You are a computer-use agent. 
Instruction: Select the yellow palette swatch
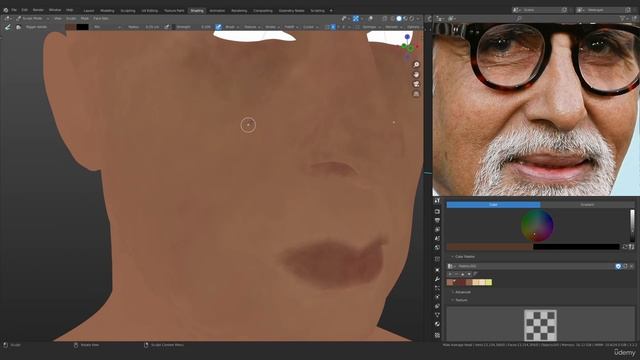click(489, 282)
